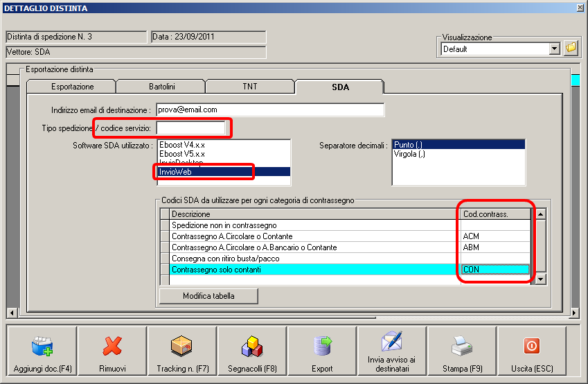
Task: Click the Modifica tabella button
Action: pos(208,296)
